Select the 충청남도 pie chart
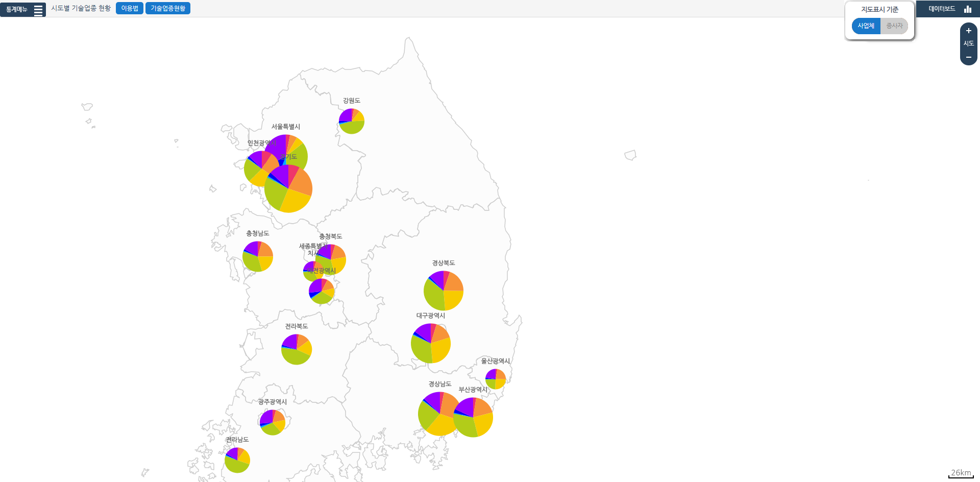 tap(258, 256)
